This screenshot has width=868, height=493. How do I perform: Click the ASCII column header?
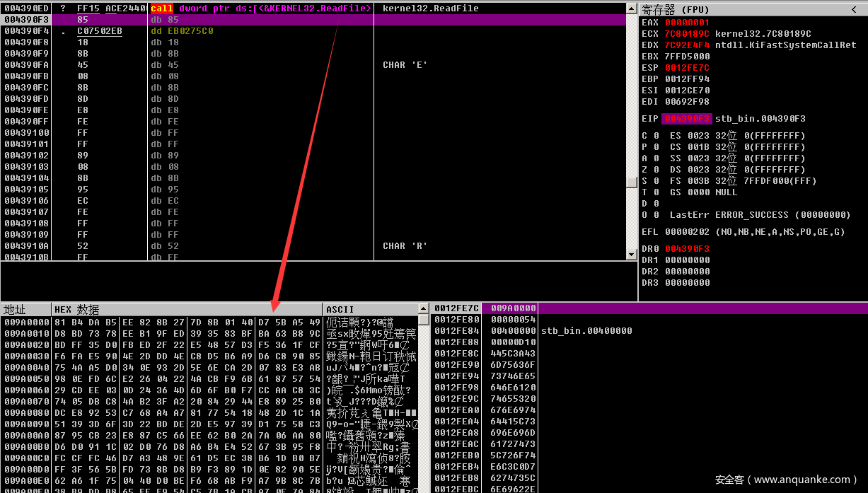coord(340,310)
